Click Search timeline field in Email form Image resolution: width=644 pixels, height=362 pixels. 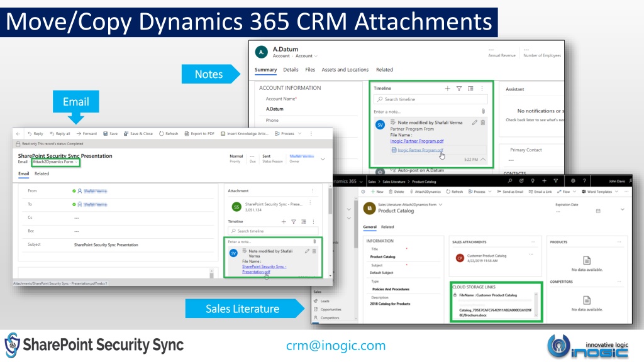coord(273,231)
